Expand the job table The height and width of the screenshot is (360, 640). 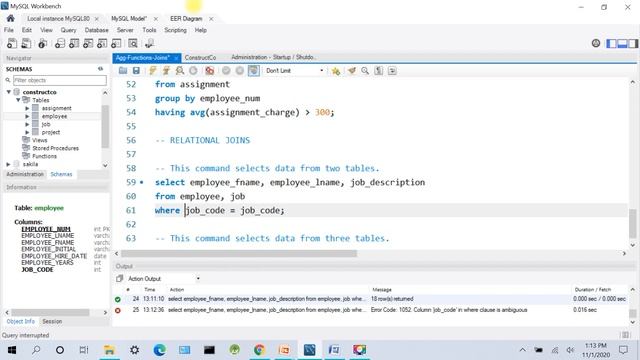click(27, 124)
